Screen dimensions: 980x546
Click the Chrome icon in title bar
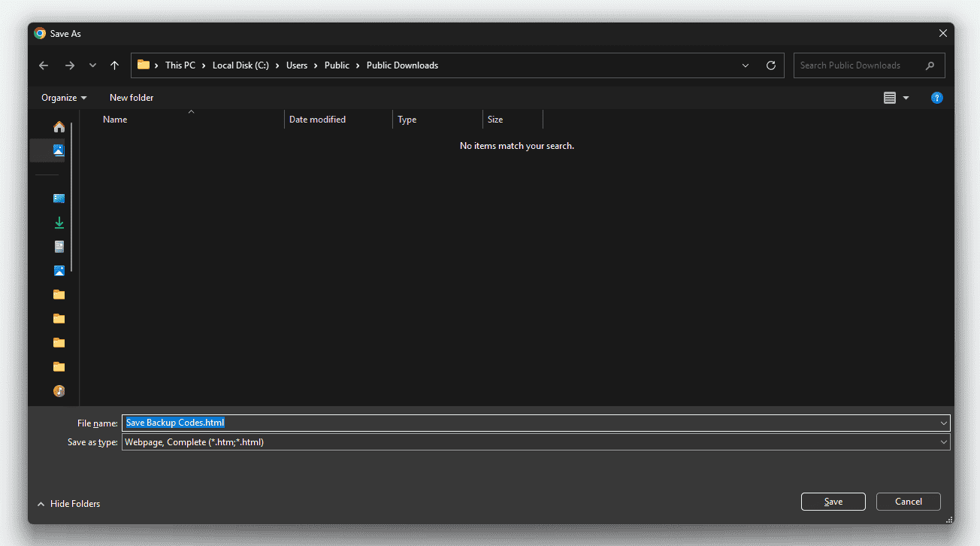[x=40, y=34]
